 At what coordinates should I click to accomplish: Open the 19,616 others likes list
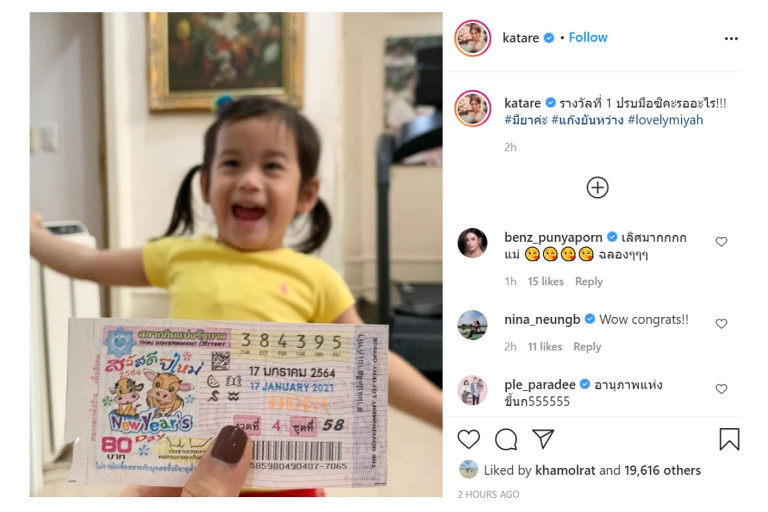coord(662,470)
